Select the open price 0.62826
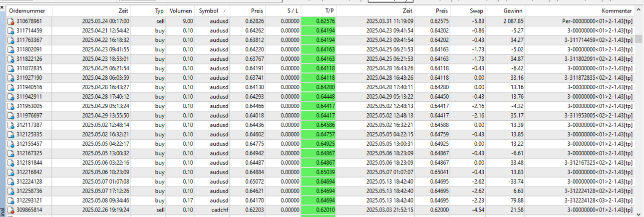Viewport: 644px width, 217px height. click(x=255, y=21)
